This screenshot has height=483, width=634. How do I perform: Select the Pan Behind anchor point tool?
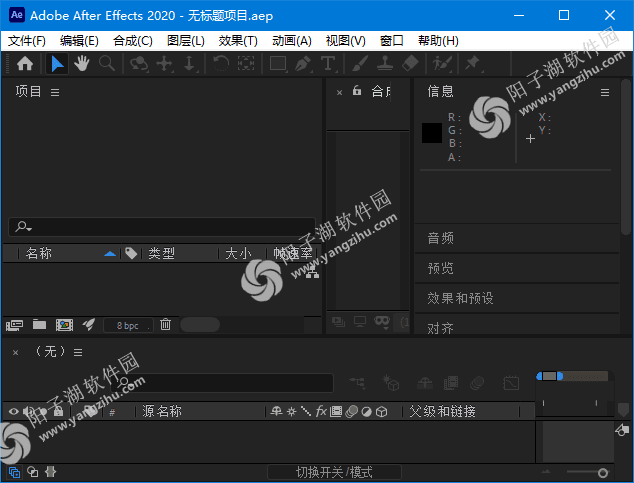(x=246, y=63)
